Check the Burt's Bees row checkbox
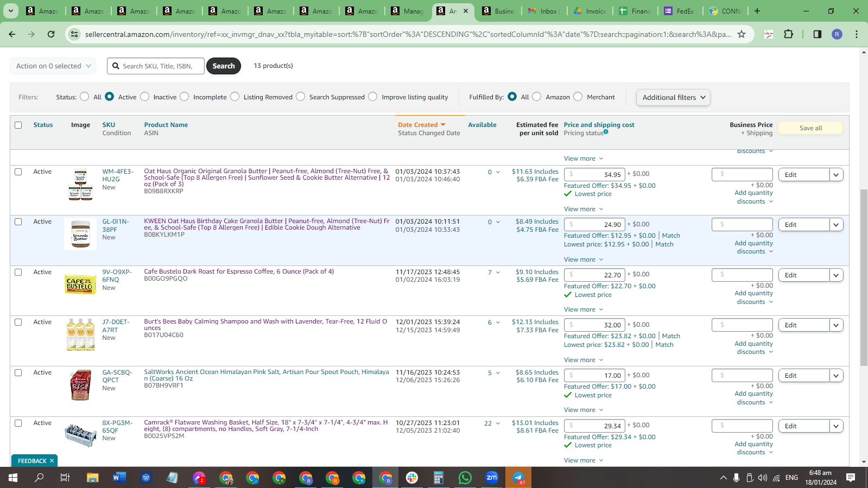The height and width of the screenshot is (488, 868). (18, 322)
